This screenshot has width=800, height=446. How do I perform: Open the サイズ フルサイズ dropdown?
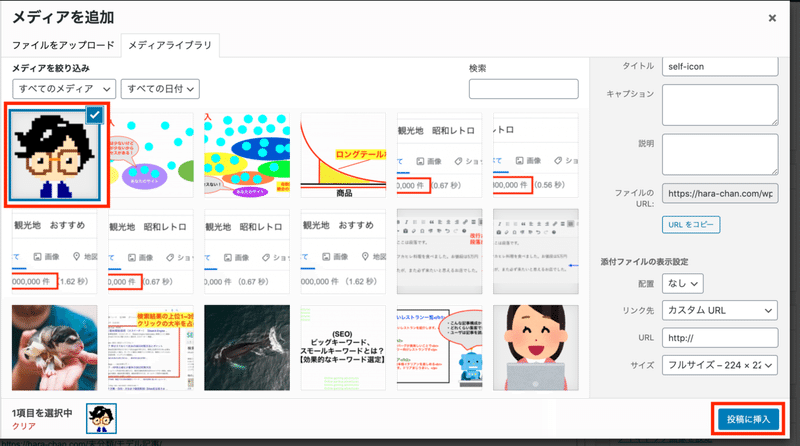[x=720, y=365]
